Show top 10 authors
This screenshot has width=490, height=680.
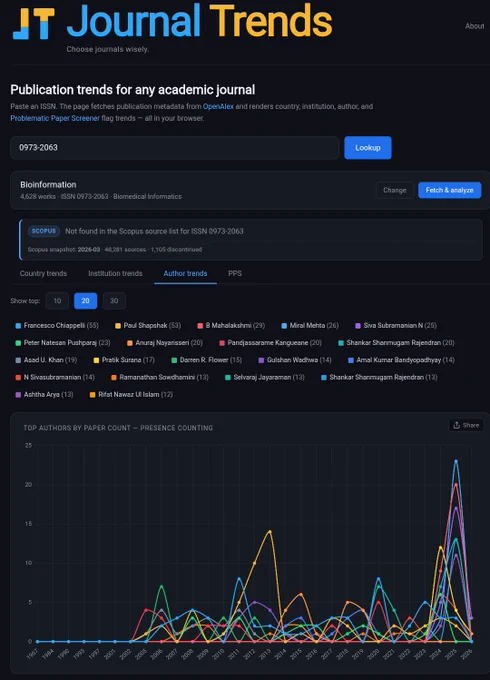click(x=57, y=301)
